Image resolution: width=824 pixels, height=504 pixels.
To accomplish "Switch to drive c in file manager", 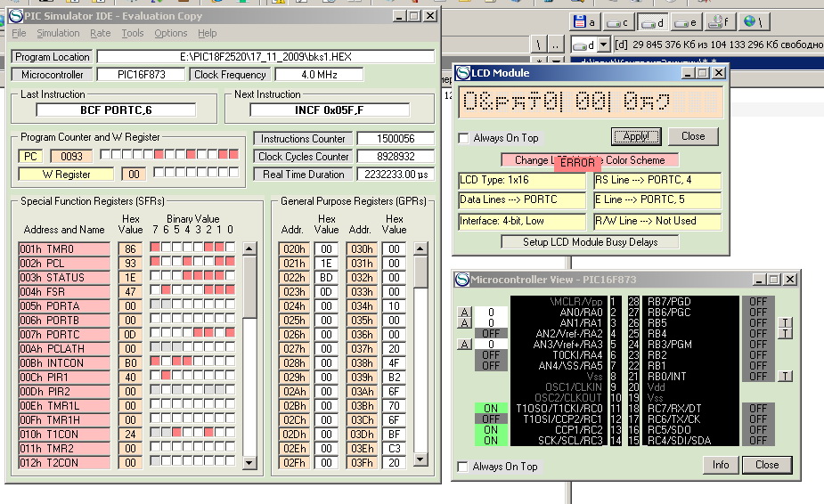I will pos(617,22).
